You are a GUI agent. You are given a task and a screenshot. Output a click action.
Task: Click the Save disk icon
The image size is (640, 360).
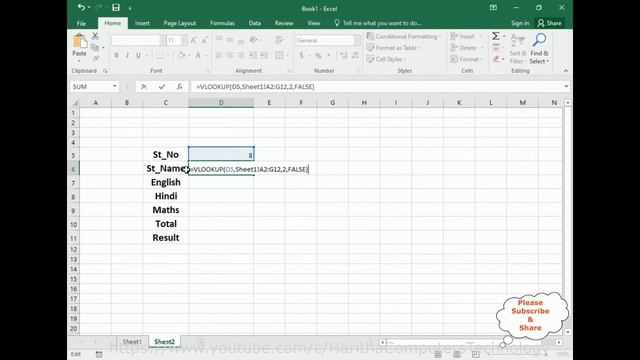[x=116, y=7]
